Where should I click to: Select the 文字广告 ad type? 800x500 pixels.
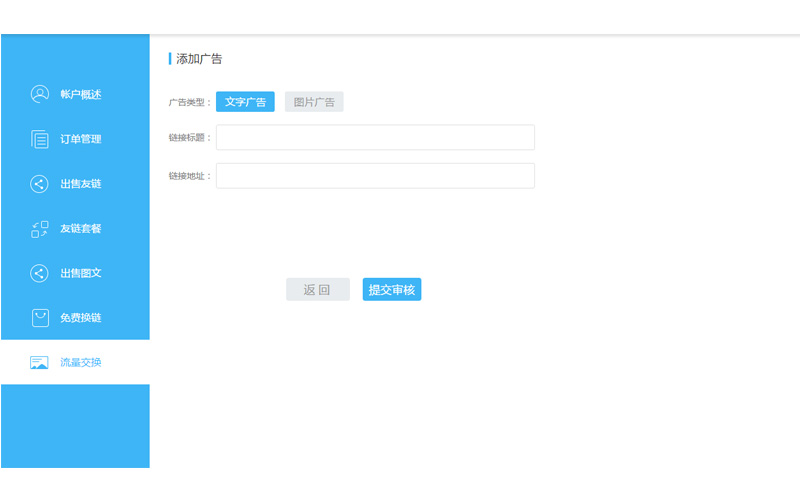(x=245, y=102)
